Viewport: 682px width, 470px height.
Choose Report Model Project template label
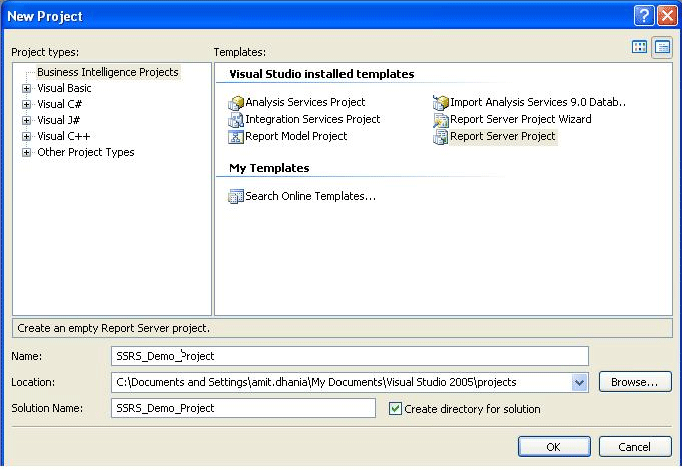(296, 136)
